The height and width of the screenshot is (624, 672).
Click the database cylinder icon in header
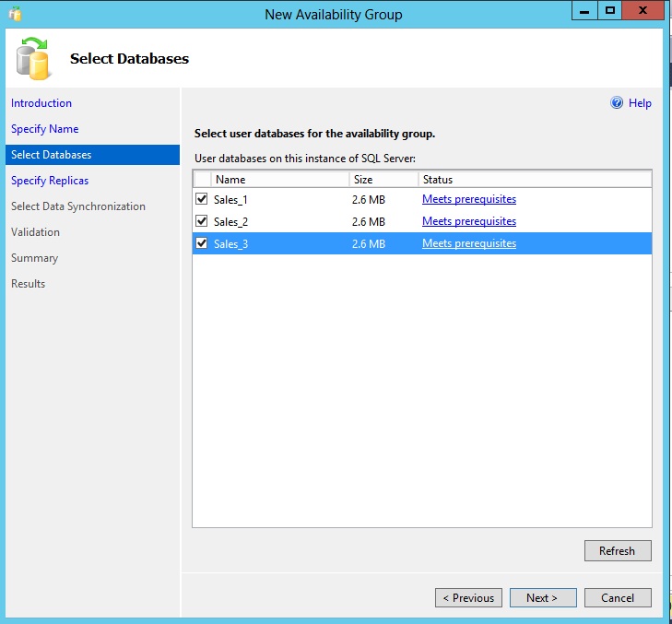pyautogui.click(x=33, y=59)
